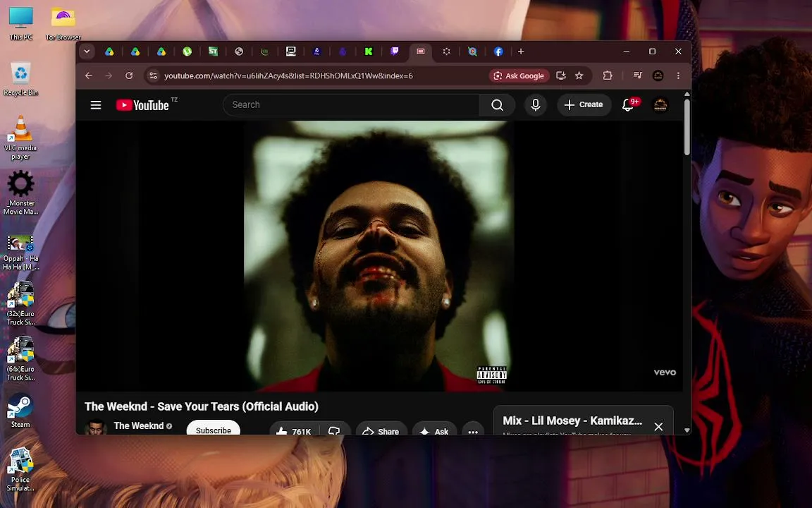Click the Ask Google lens button
The image size is (812, 508).
(519, 75)
